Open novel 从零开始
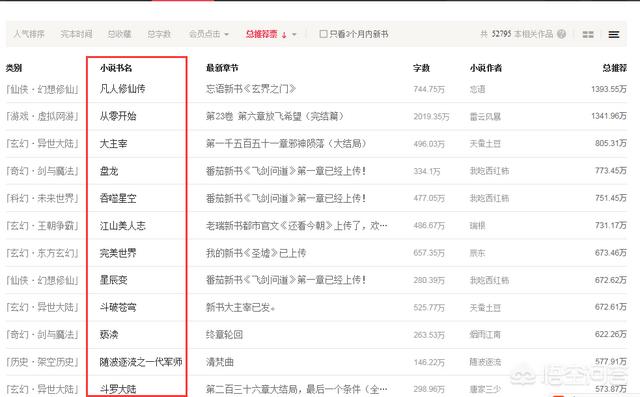 pos(118,116)
